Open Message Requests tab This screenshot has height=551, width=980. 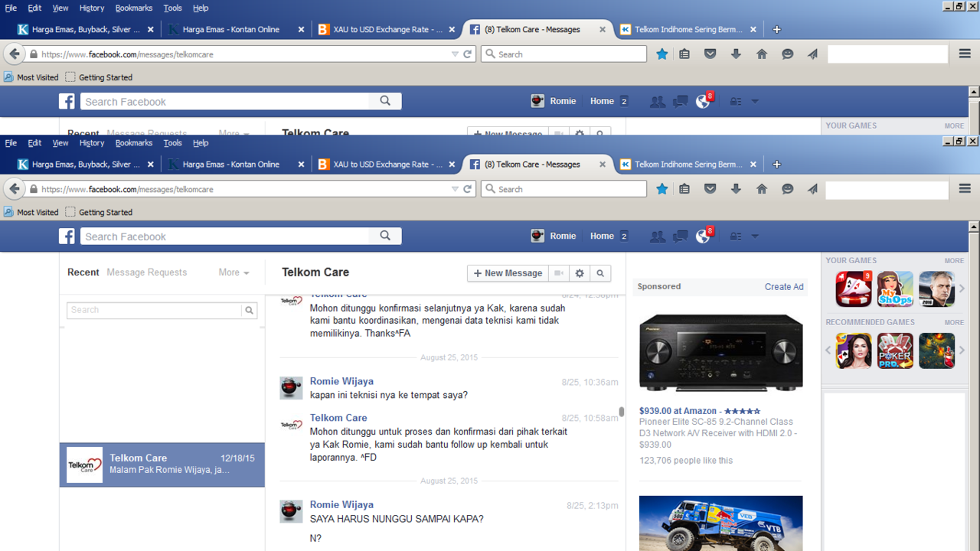pos(146,272)
